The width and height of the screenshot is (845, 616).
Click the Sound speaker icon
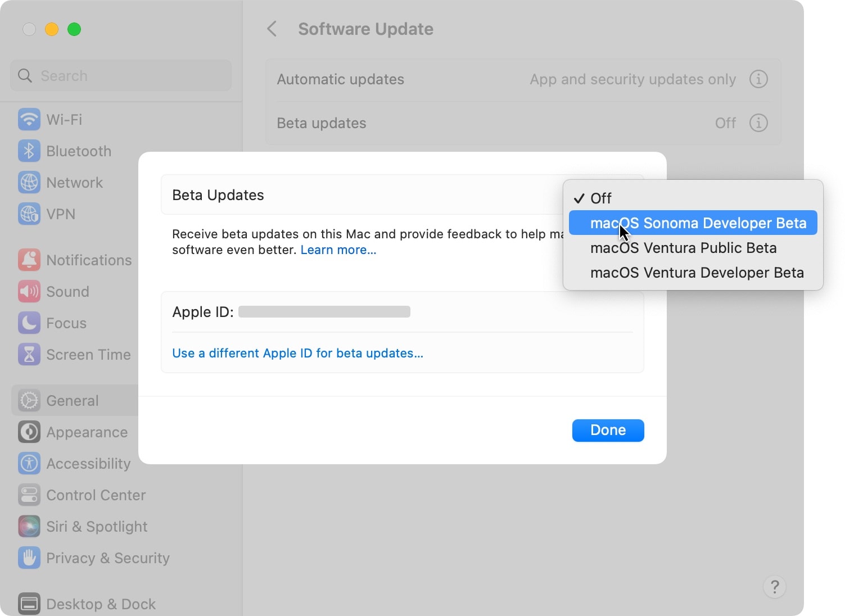click(x=29, y=291)
